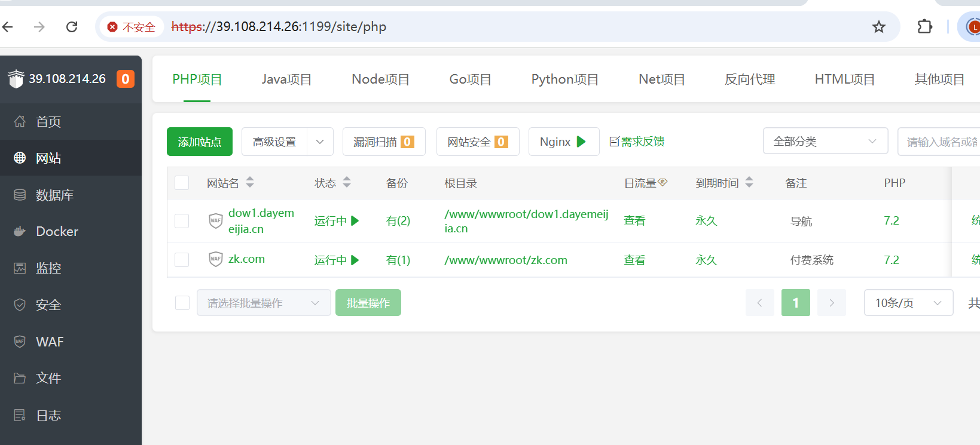Open the HTML项目 tab
980x445 pixels.
pos(844,79)
